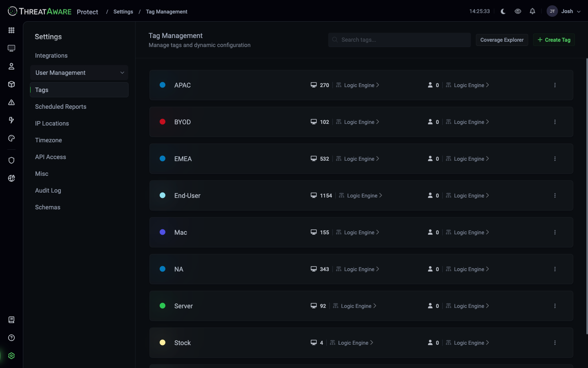Open the NA tag three-dot menu
This screenshot has height=368, width=588.
pyautogui.click(x=555, y=269)
